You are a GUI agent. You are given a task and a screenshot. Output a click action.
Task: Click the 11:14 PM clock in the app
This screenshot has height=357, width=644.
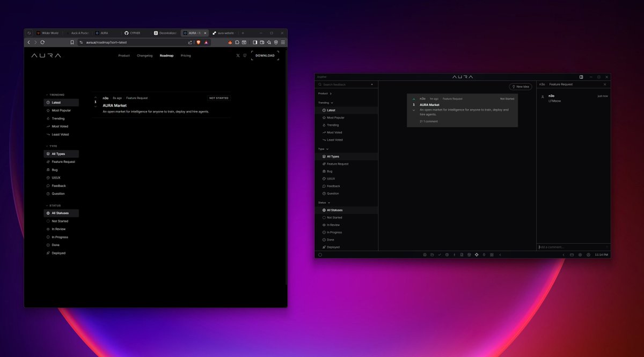tap(602, 255)
